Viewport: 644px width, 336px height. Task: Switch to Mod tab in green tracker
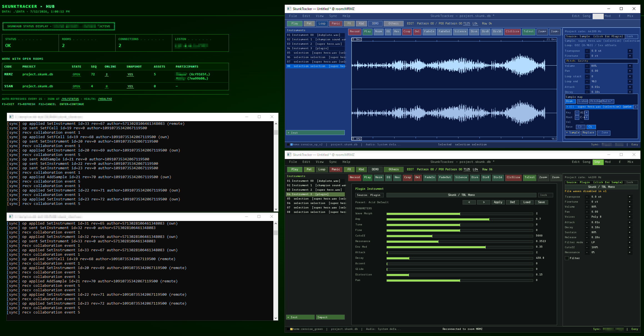pos(608,162)
